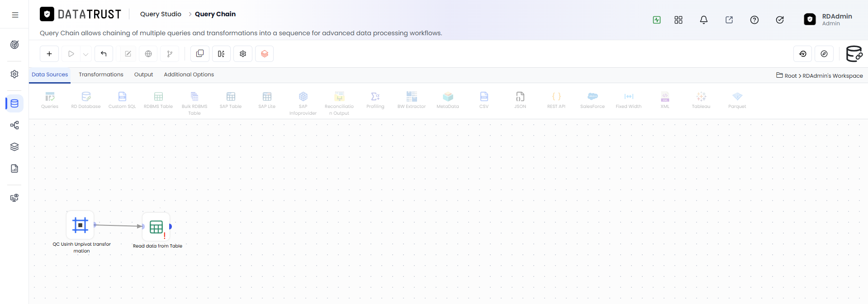Select the CSV data source
The width and height of the screenshot is (868, 304).
tap(484, 100)
